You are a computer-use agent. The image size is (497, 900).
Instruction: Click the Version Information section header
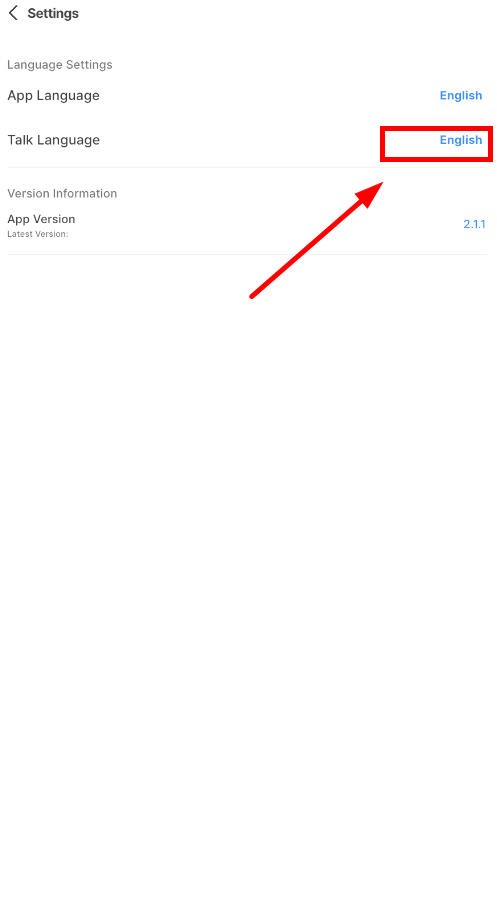click(x=62, y=193)
